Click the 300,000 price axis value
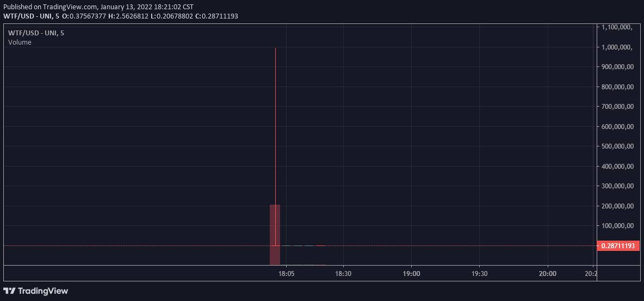The image size is (644, 301). (618, 186)
